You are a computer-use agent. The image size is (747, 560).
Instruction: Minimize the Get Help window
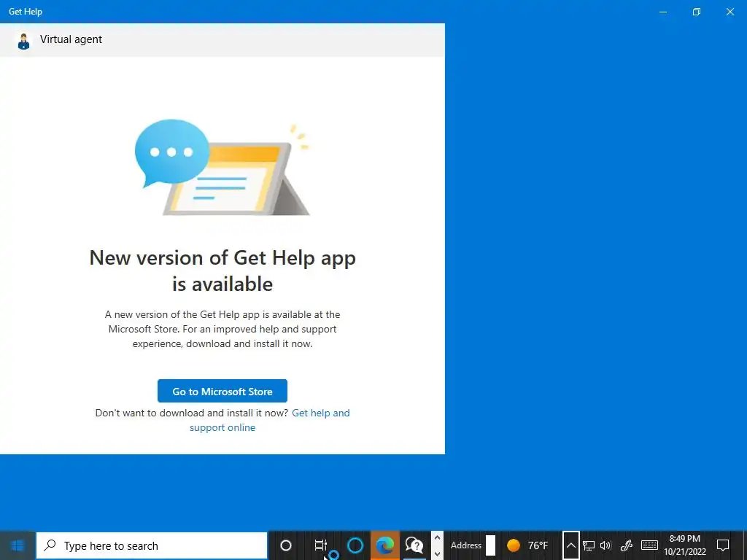(662, 12)
